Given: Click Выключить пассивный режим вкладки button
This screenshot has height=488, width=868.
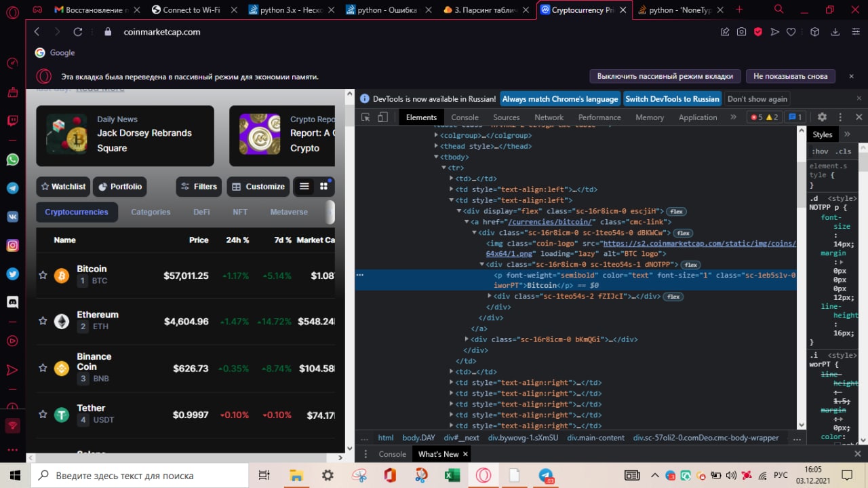Looking at the screenshot, I should click(665, 76).
